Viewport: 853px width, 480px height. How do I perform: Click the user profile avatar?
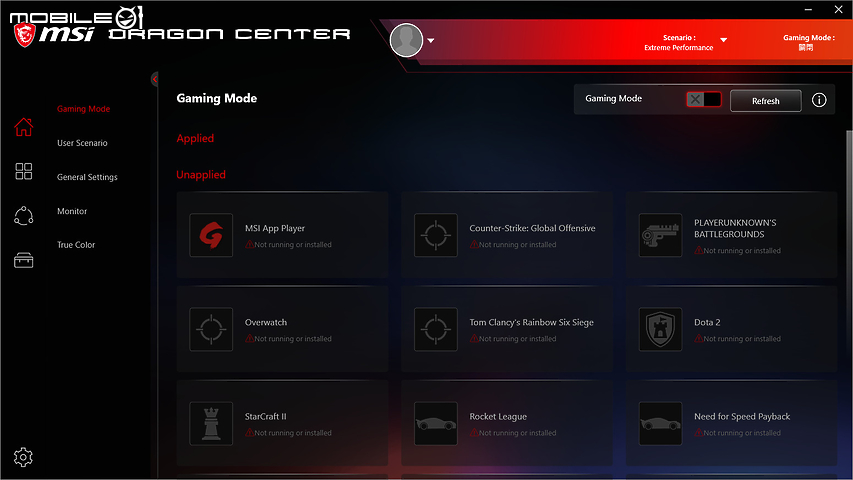point(406,40)
